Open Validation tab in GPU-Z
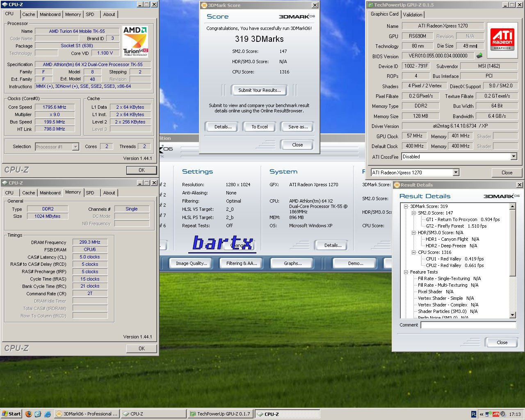This screenshot has width=525, height=420. (413, 14)
